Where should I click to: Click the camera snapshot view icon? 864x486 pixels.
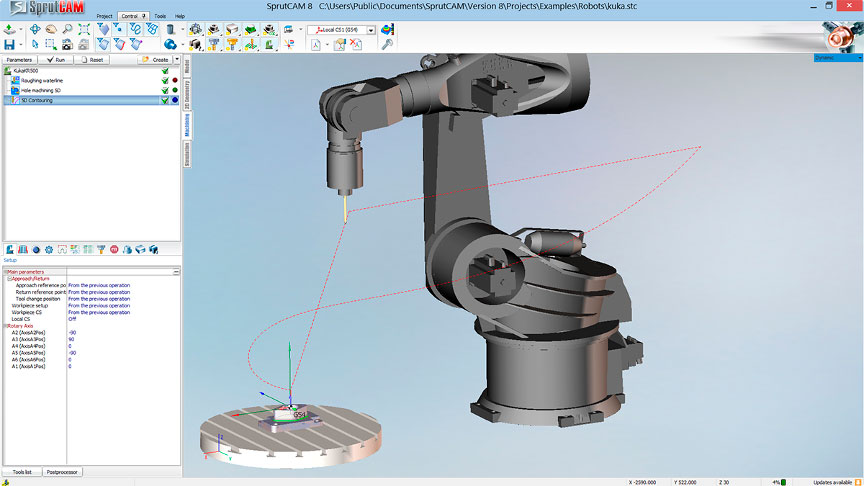67,45
